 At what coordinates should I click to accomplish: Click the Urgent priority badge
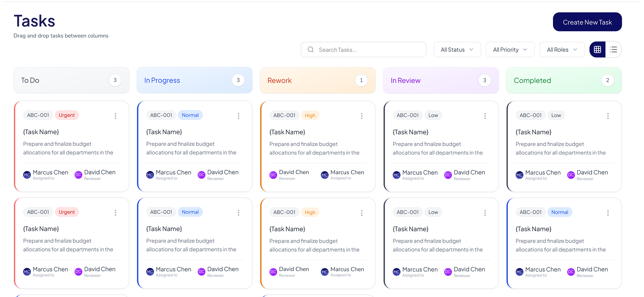(67, 115)
